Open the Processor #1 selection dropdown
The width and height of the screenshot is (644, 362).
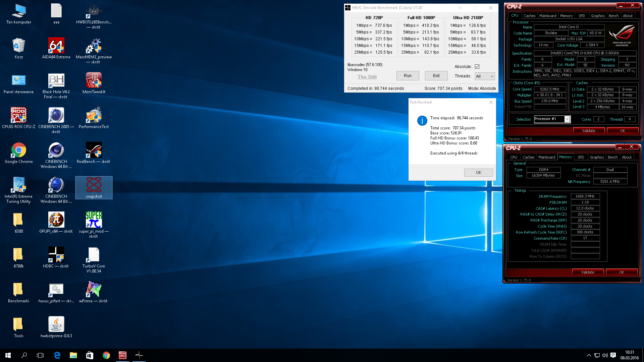[552, 119]
